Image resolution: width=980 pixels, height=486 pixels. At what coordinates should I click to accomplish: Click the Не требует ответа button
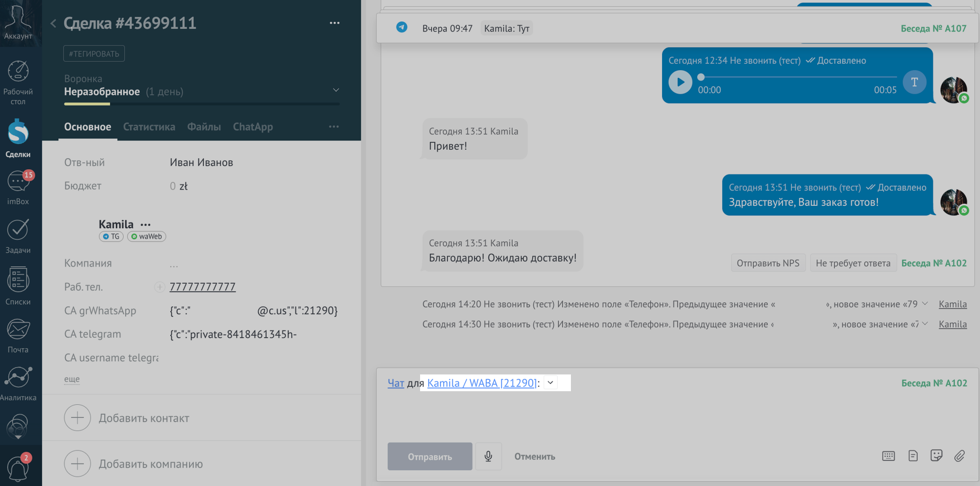tap(853, 263)
